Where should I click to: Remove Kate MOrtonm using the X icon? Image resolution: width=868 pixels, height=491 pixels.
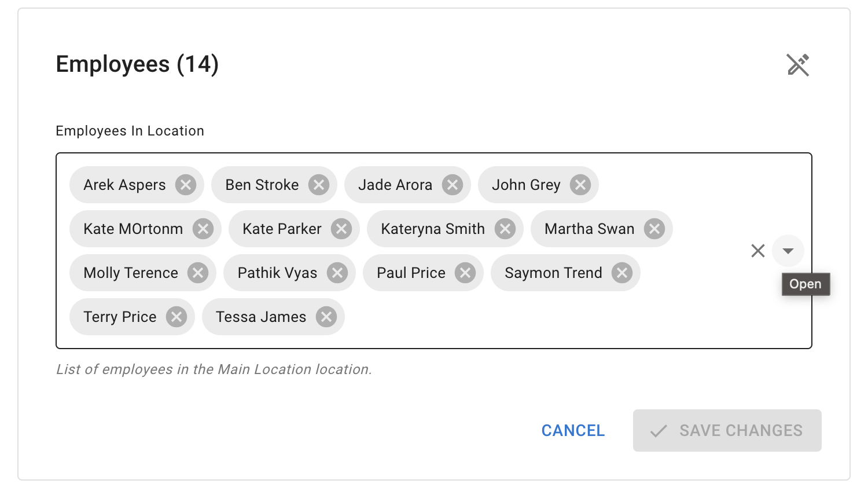click(203, 229)
